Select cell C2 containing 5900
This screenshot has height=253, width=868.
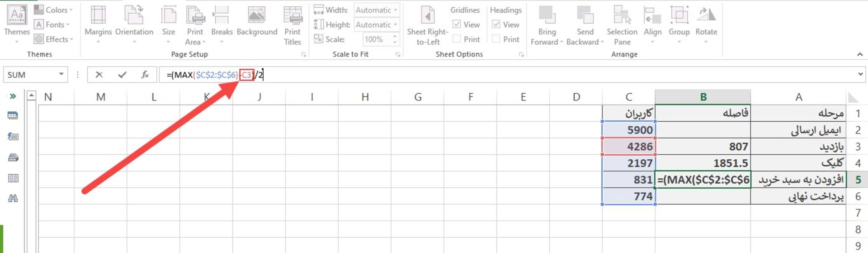coord(629,130)
